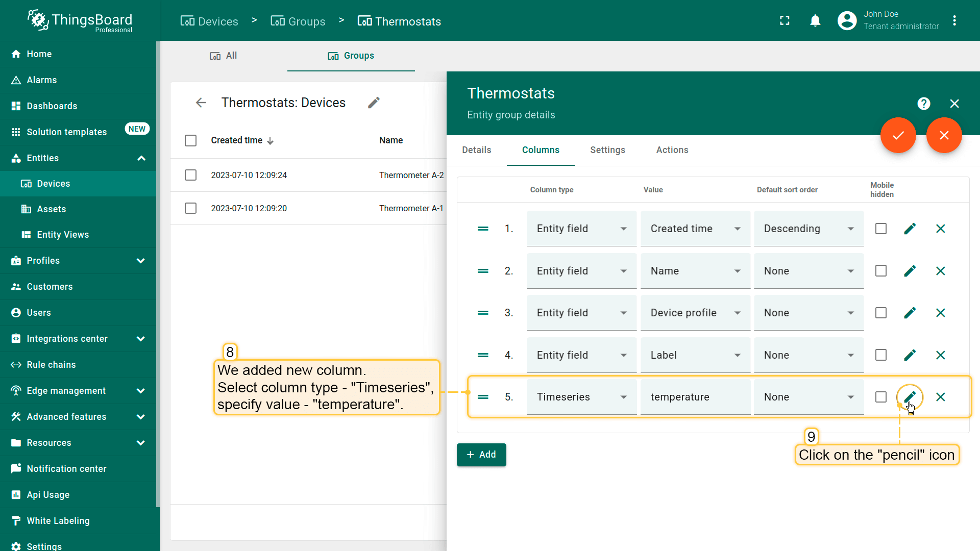Remove the Label column with X icon
This screenshot has width=980, height=551.
click(940, 355)
